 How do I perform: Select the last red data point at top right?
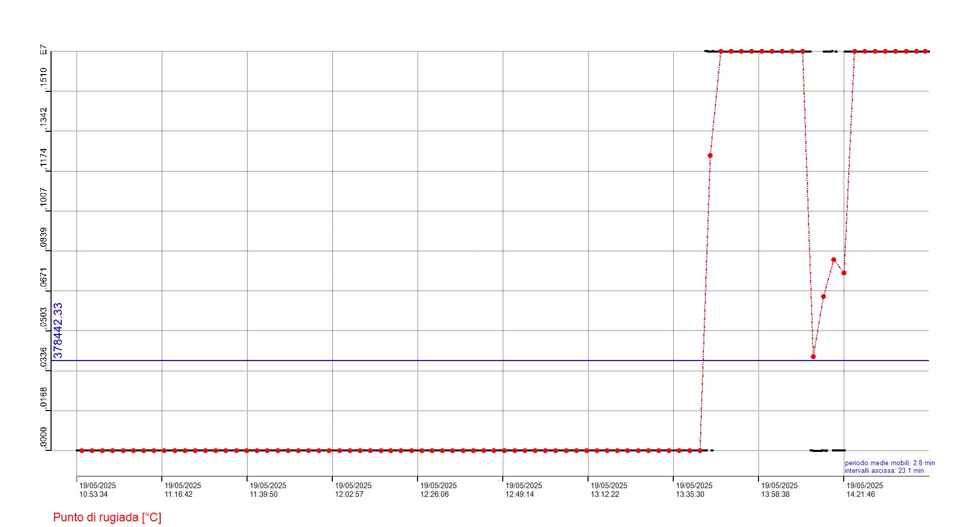click(x=925, y=51)
